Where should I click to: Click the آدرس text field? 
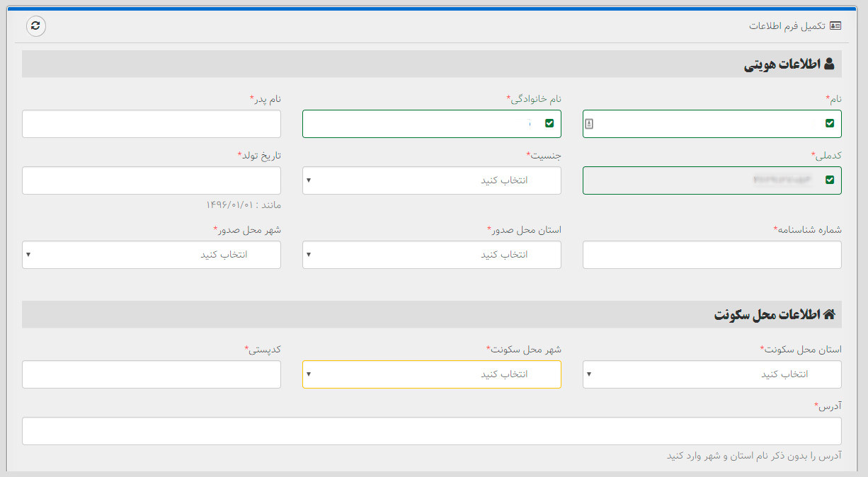point(431,431)
